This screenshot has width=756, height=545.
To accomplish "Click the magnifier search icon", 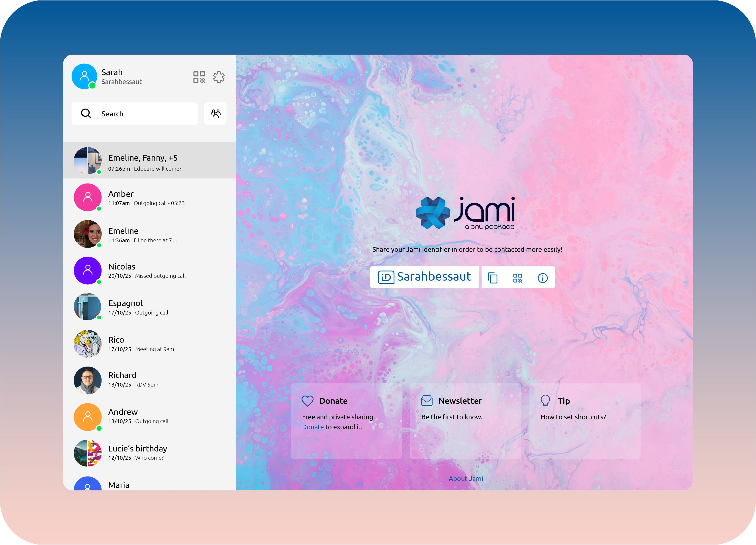I will tap(86, 113).
